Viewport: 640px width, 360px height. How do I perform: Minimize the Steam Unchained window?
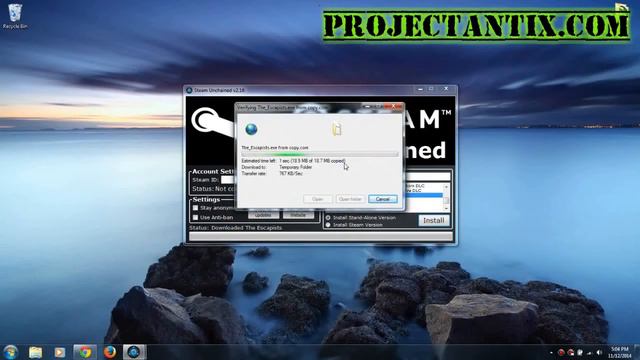coord(420,89)
